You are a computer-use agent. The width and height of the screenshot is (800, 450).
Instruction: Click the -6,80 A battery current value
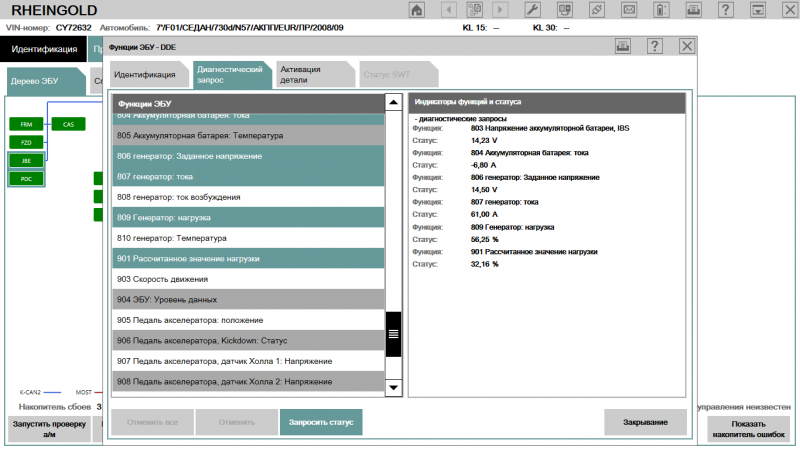click(x=483, y=165)
